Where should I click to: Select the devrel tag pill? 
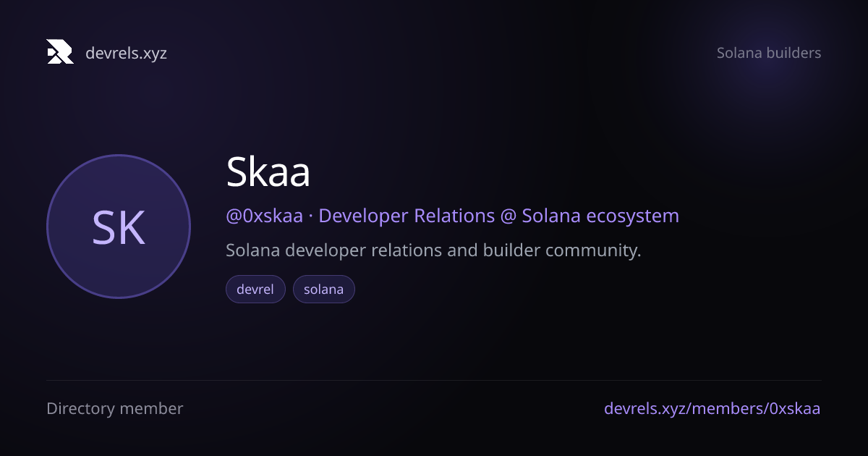click(255, 290)
